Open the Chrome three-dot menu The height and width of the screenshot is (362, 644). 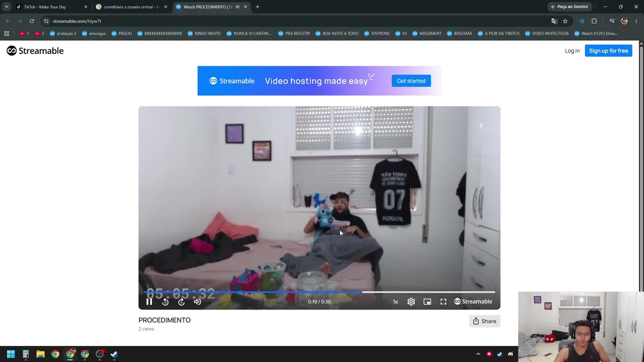pos(636,21)
